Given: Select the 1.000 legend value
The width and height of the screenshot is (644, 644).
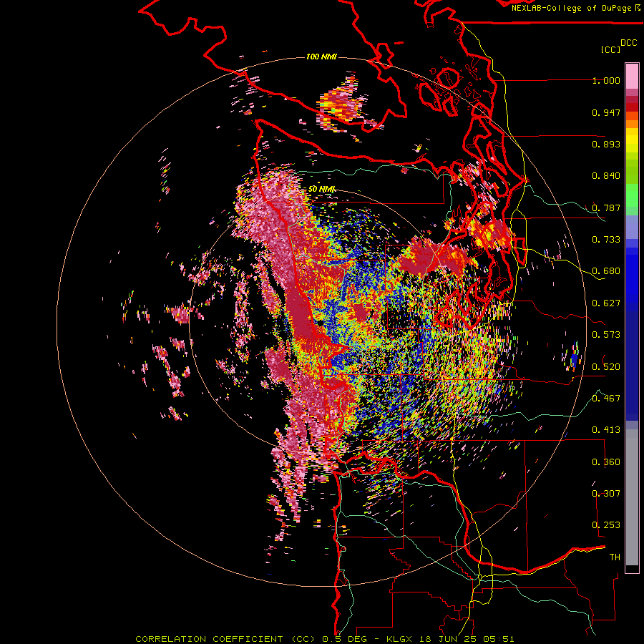Looking at the screenshot, I should tap(606, 80).
